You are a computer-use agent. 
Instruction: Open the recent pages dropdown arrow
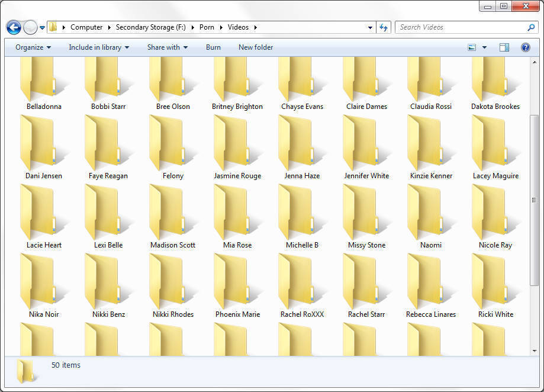[x=43, y=27]
